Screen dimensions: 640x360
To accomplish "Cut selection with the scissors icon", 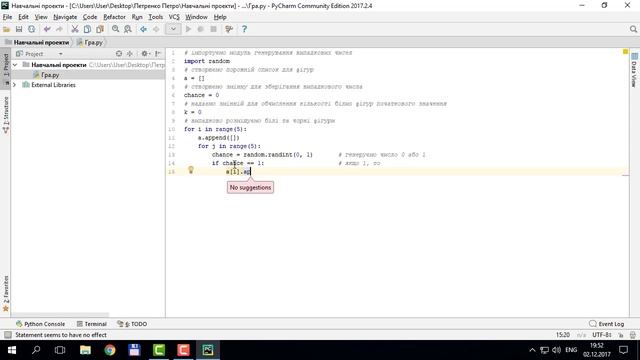I will [x=75, y=29].
